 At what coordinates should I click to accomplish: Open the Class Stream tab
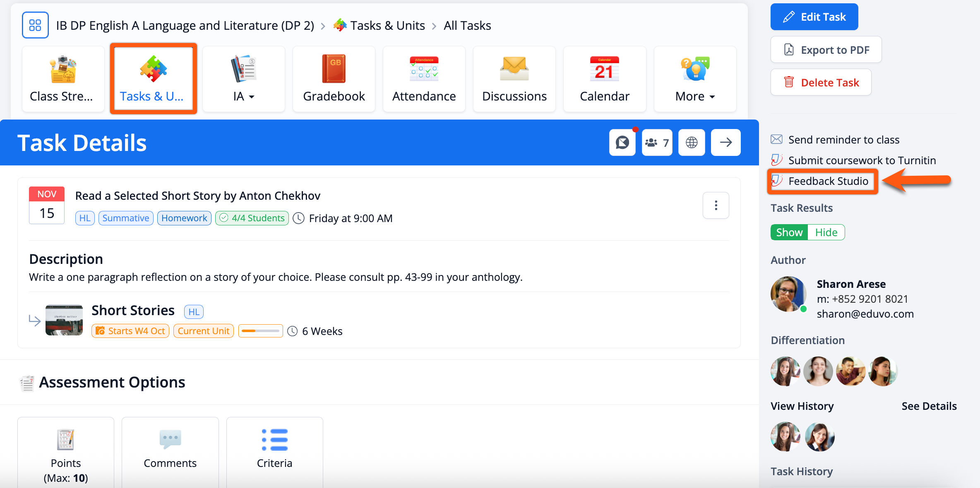[63, 79]
